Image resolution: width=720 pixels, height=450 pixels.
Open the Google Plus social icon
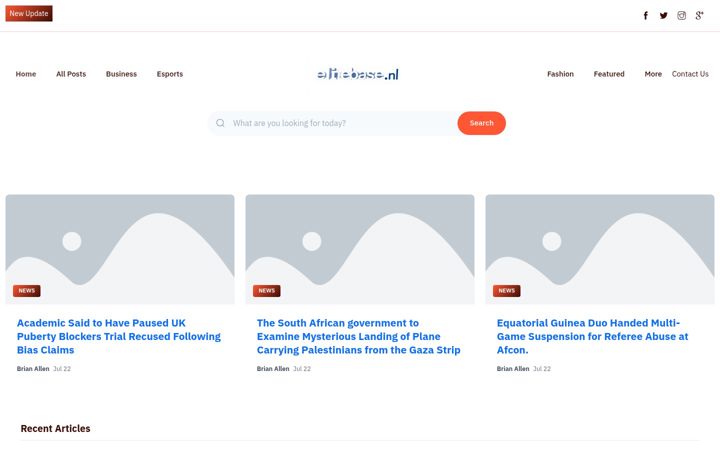coord(699,16)
